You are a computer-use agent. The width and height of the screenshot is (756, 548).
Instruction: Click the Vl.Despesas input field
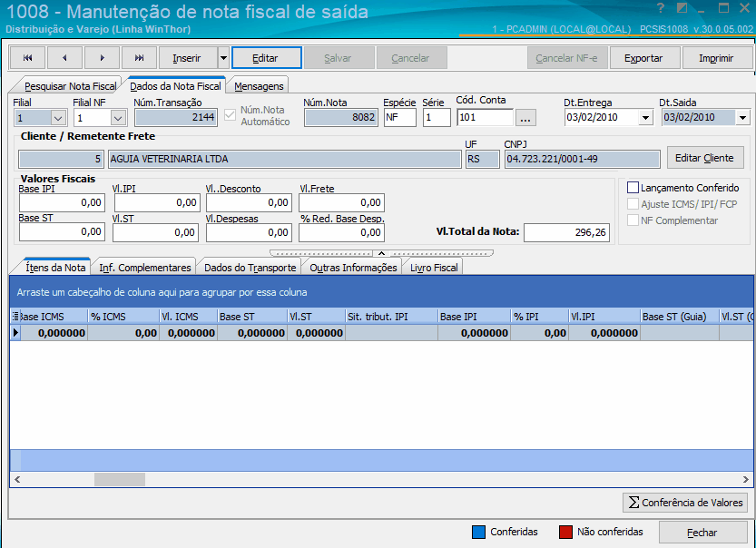249,232
